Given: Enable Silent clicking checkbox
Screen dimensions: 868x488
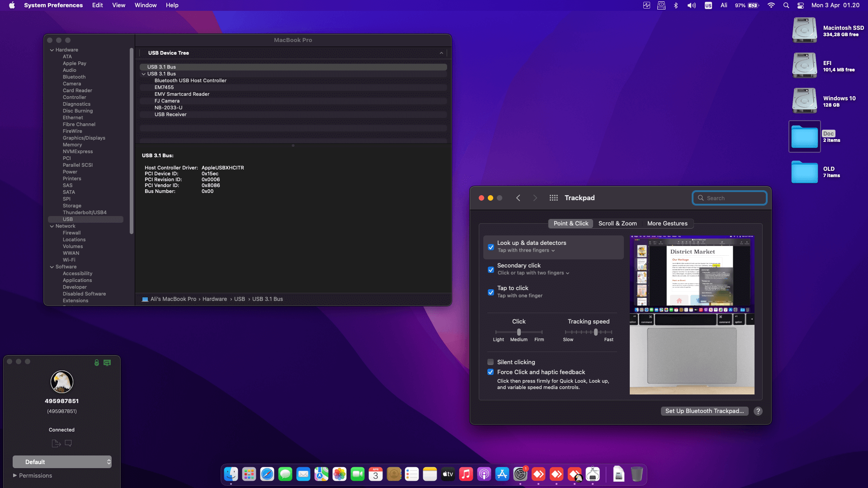Looking at the screenshot, I should [x=491, y=362].
